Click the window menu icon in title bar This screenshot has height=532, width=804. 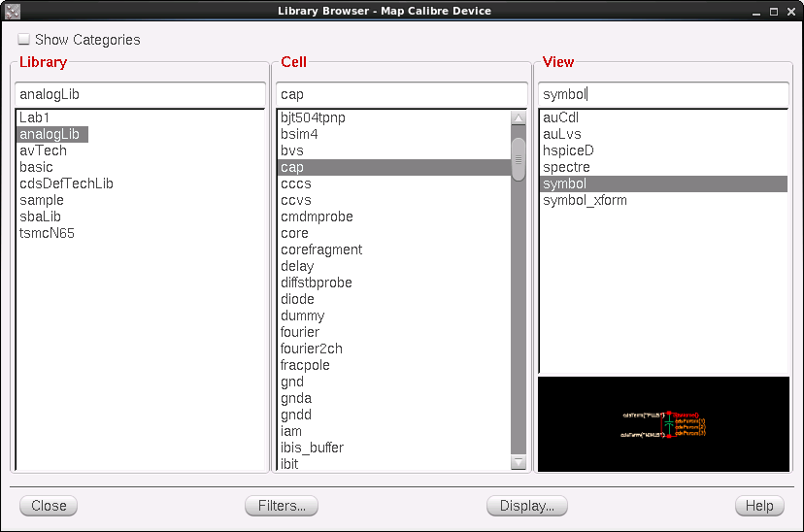click(x=13, y=11)
